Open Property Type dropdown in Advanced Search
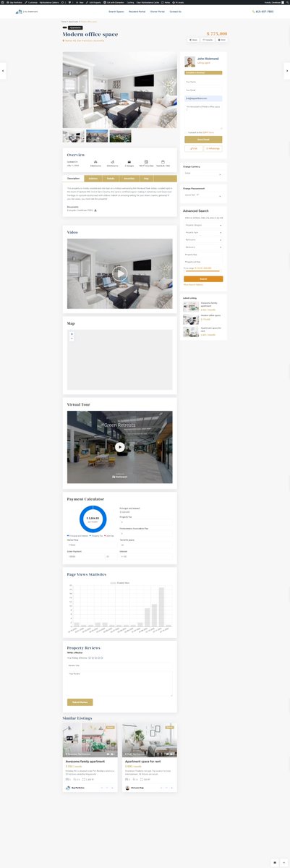Screen dimensions: 290x868 [x=203, y=233]
